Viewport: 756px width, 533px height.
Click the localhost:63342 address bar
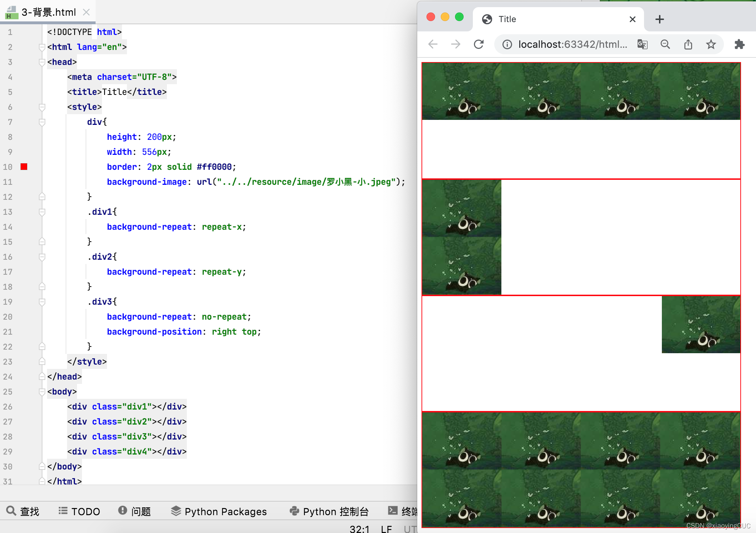tap(573, 44)
